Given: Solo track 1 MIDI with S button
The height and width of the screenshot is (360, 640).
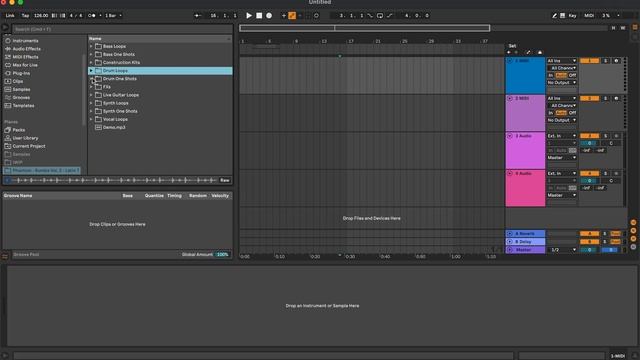Looking at the screenshot, I should (x=606, y=61).
